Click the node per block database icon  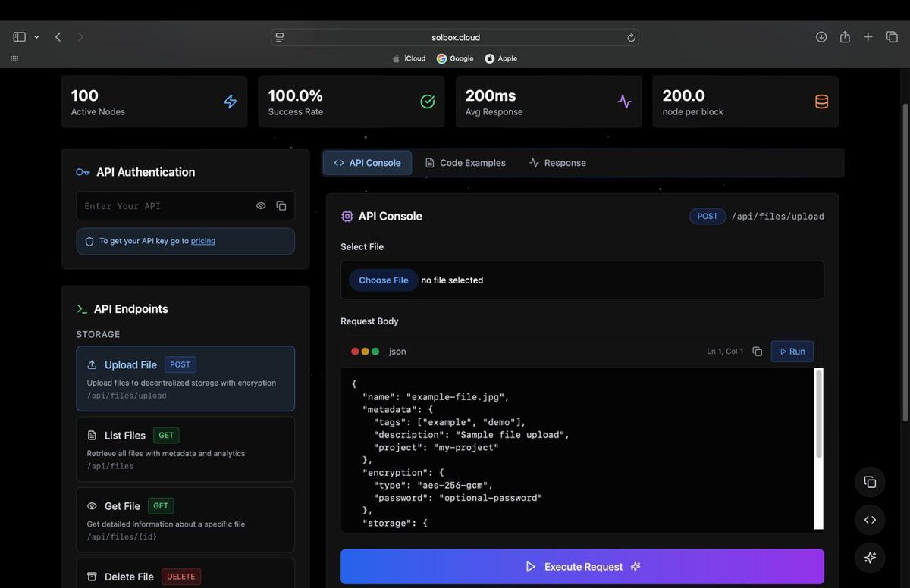click(x=822, y=102)
